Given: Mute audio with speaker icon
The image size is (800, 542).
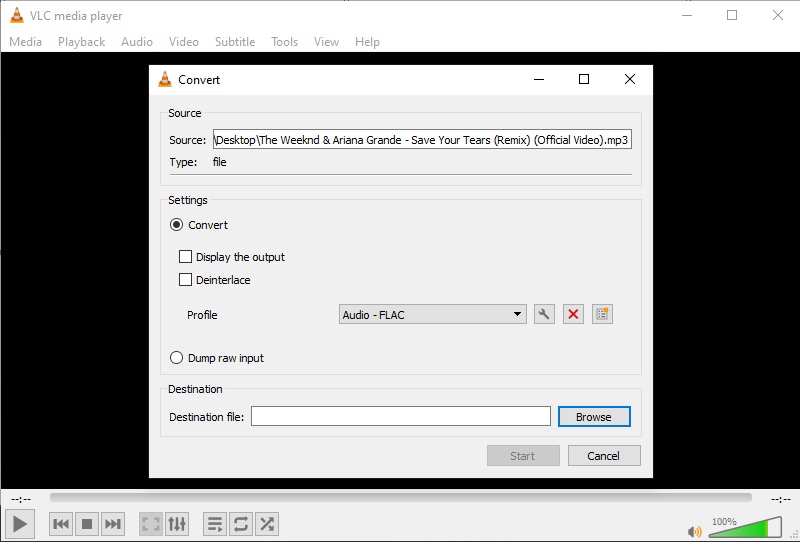Looking at the screenshot, I should click(x=694, y=532).
